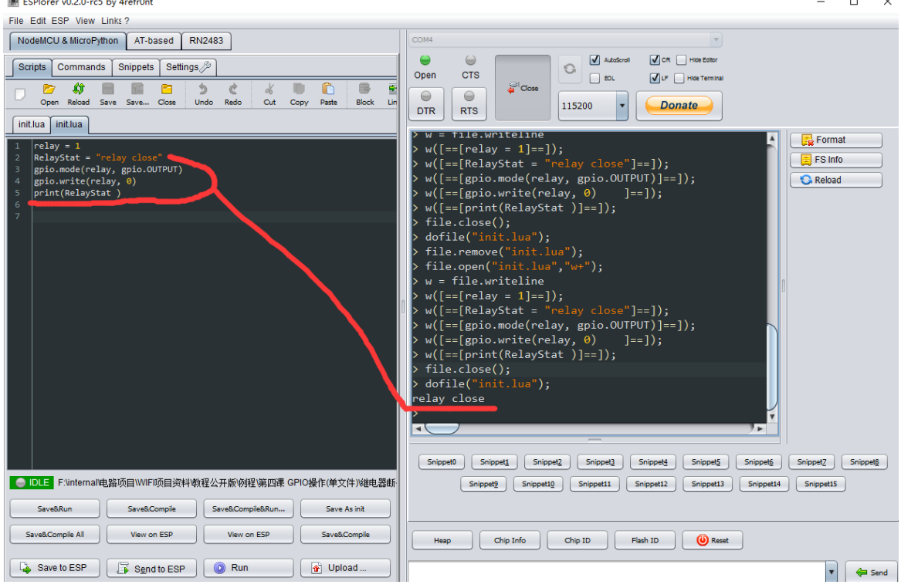901x588 pixels.
Task: Click the Heap button
Action: [x=442, y=540]
